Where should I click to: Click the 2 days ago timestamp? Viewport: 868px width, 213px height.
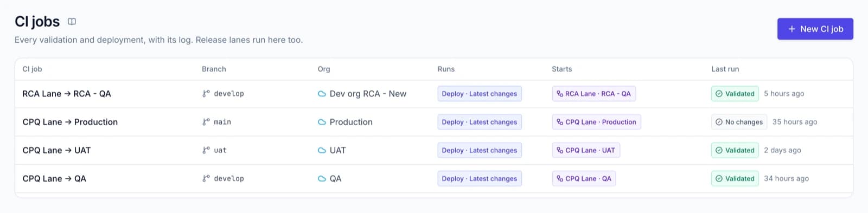coord(782,150)
